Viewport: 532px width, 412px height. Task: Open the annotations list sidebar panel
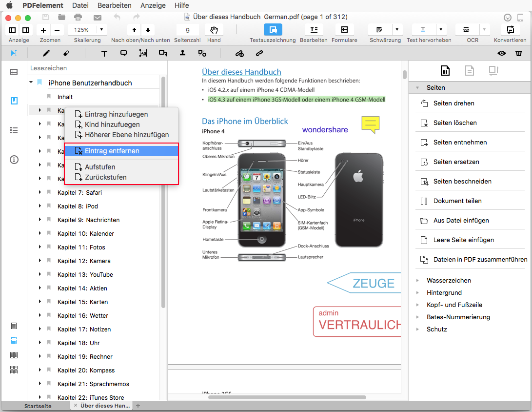[14, 130]
